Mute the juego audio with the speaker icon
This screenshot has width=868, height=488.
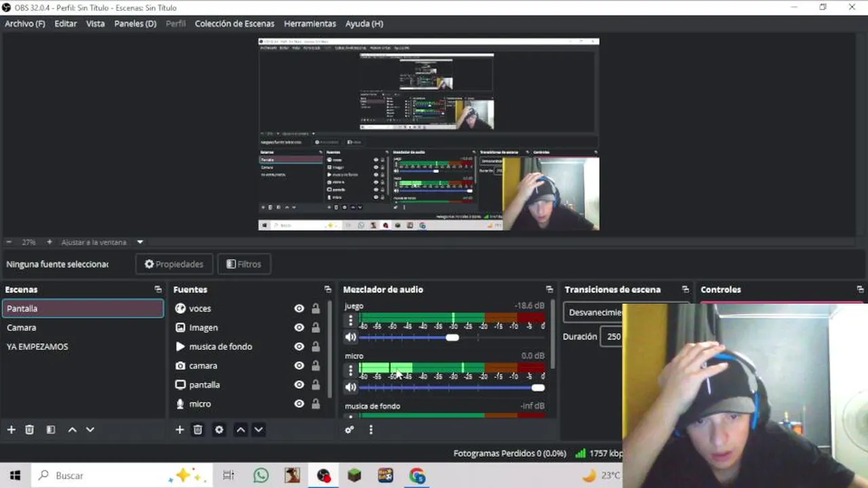[351, 337]
